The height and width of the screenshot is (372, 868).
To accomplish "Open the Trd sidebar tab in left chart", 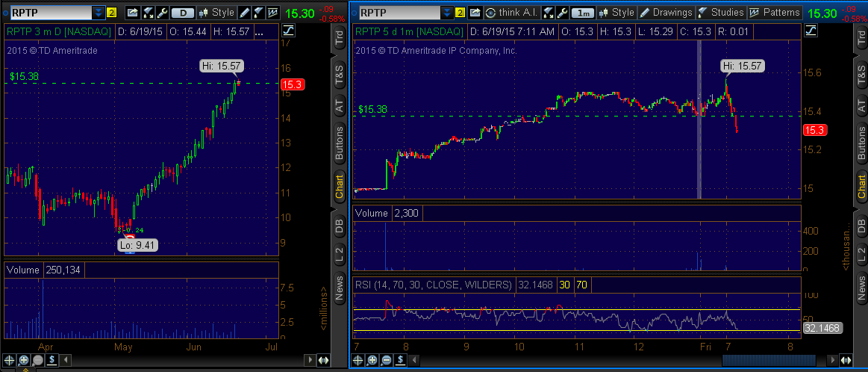I will tap(340, 37).
